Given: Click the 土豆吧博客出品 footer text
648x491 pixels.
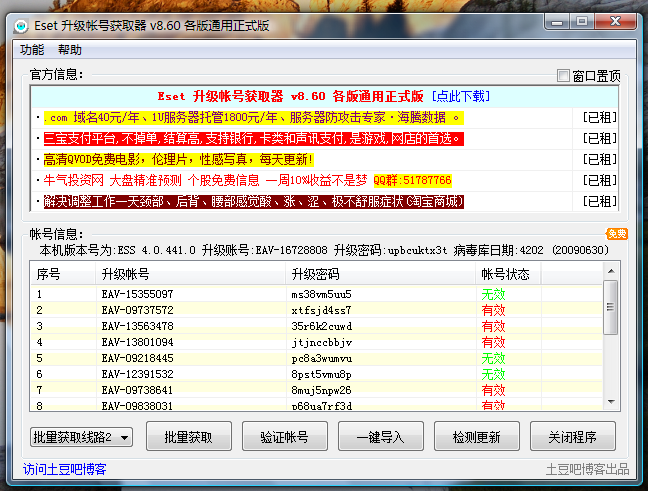Looking at the screenshot, I should (587, 470).
